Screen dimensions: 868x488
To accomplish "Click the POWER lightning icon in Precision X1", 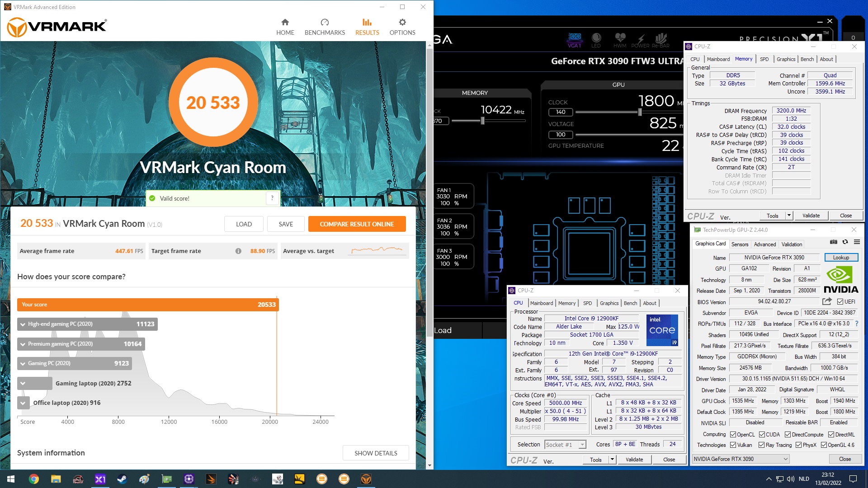I will click(x=640, y=40).
